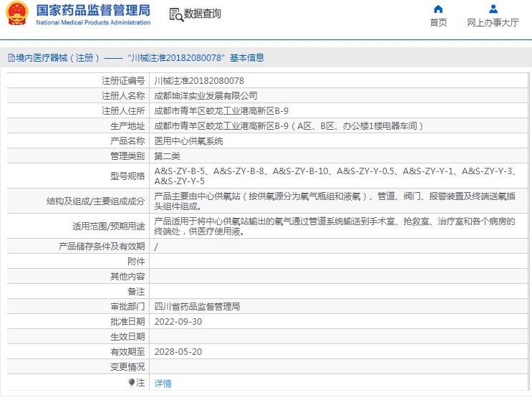This screenshot has height=400, width=532.
Task: Select structure description starting 产品主要由中心供氧站
Action: pos(334,201)
